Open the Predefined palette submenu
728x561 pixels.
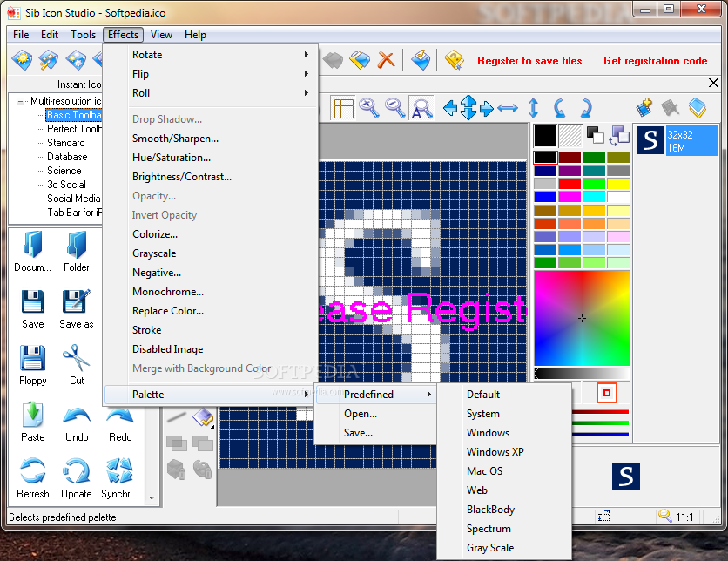(375, 395)
